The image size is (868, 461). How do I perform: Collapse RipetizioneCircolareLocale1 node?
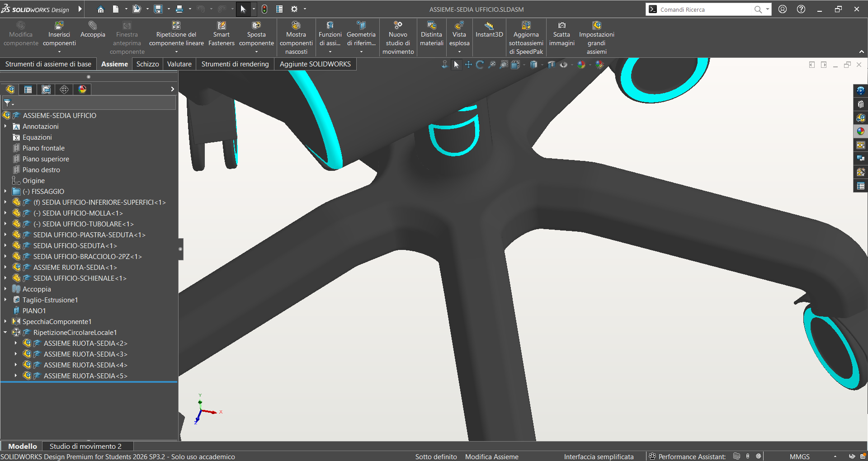tap(5, 333)
